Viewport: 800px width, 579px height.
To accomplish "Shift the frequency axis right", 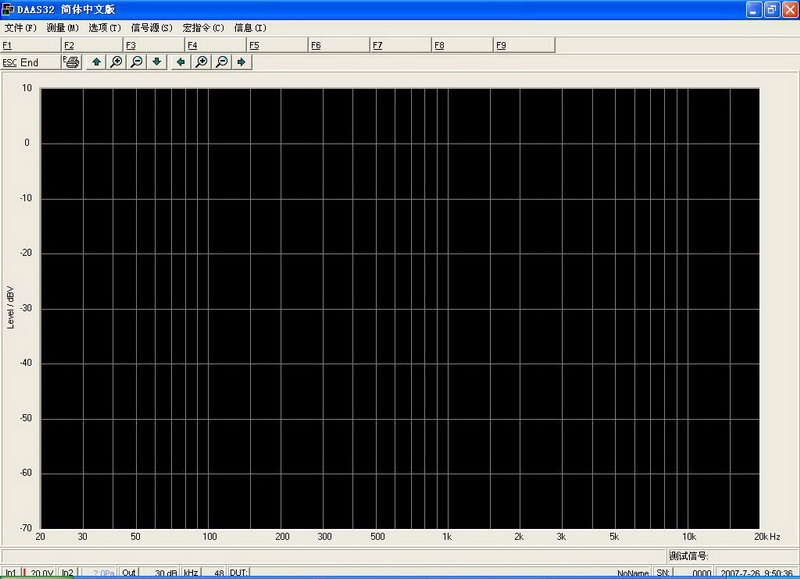I will click(242, 62).
